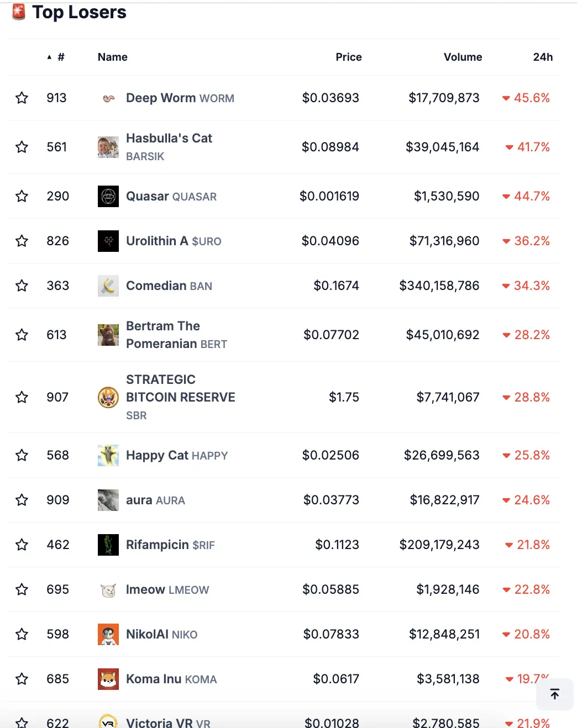The image size is (577, 728).
Task: Click the STRATEGIC BITCOIN RESERVE coin logo
Action: [108, 397]
